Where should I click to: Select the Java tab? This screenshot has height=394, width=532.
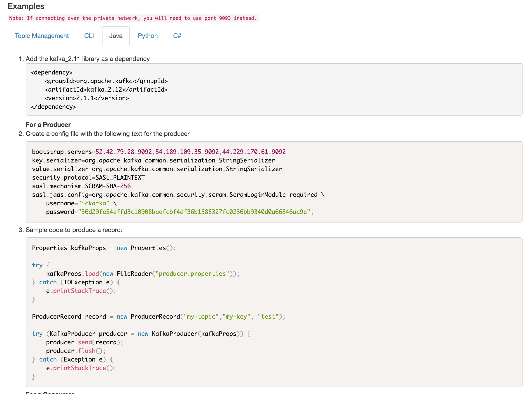point(116,36)
